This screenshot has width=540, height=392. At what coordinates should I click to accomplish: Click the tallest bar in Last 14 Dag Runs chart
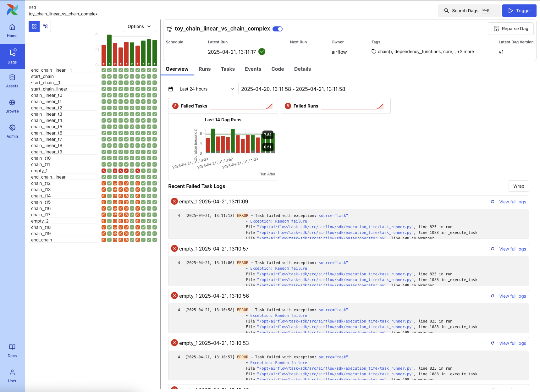click(x=212, y=140)
